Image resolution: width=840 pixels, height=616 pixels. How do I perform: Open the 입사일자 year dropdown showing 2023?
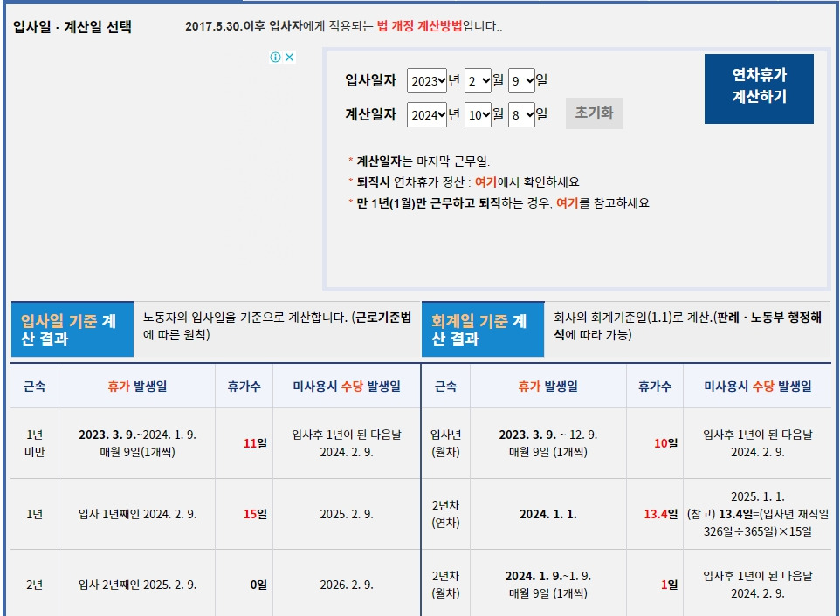click(426, 81)
